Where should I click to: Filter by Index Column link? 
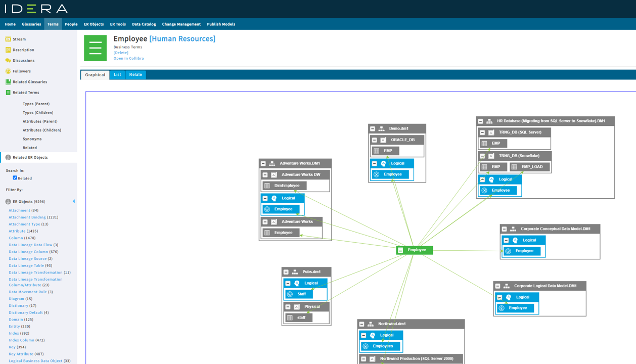22,340
